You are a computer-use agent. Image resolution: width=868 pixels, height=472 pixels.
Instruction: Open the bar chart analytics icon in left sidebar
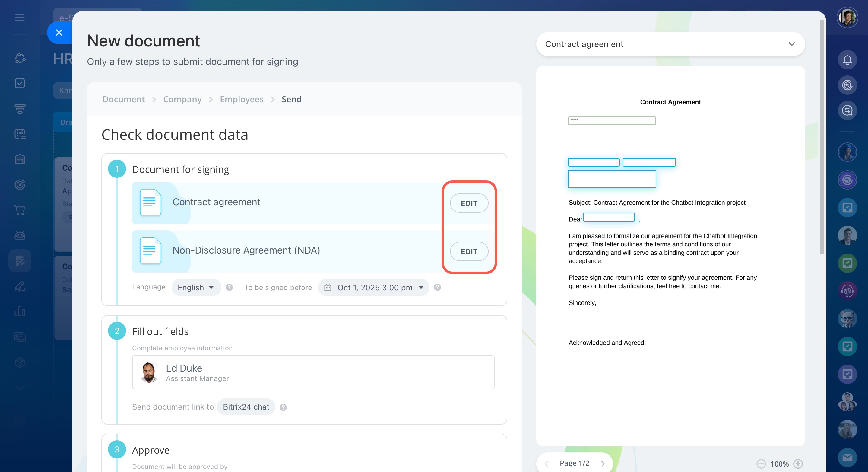(x=20, y=311)
